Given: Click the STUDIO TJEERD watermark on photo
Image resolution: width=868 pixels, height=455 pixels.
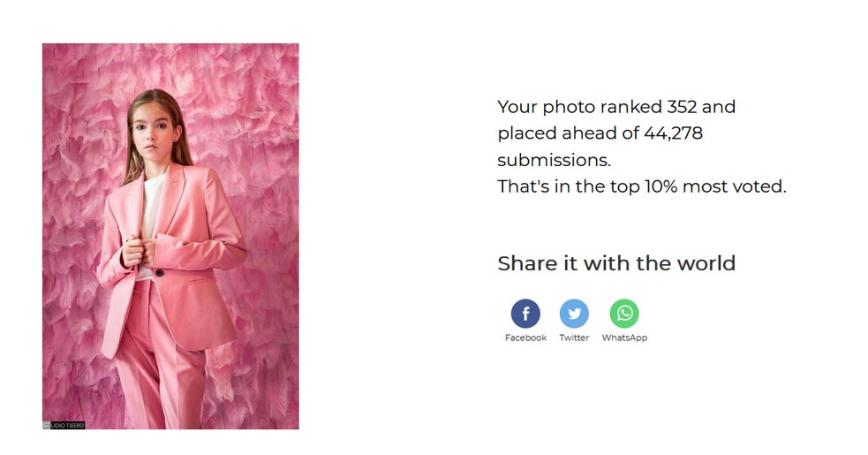Looking at the screenshot, I should pyautogui.click(x=64, y=425).
